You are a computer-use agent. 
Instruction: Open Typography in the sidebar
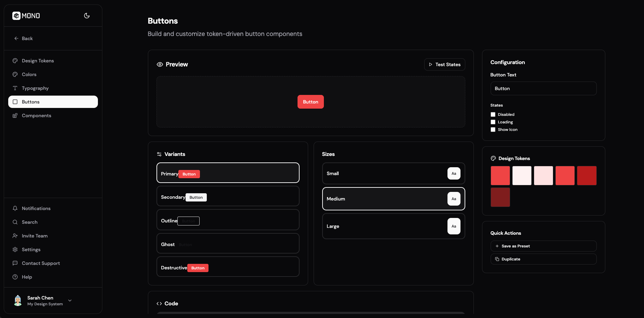pos(35,88)
